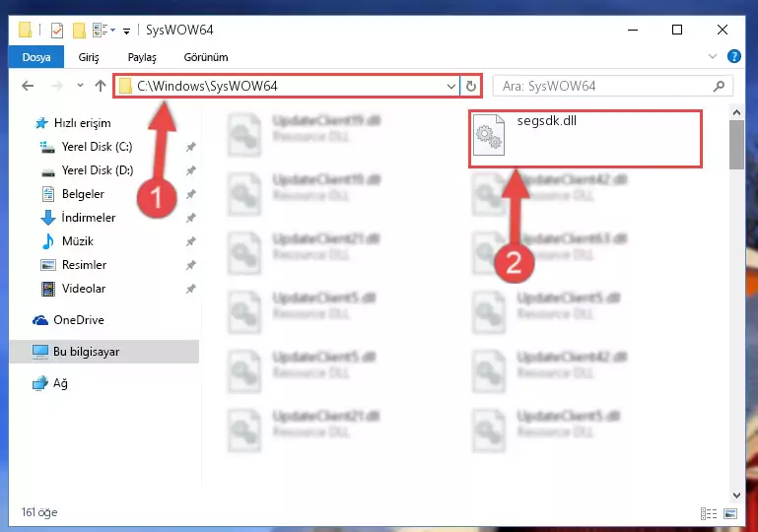This screenshot has width=758, height=532.
Task: Click Properties icon in quick access toolbar
Action: (56, 30)
